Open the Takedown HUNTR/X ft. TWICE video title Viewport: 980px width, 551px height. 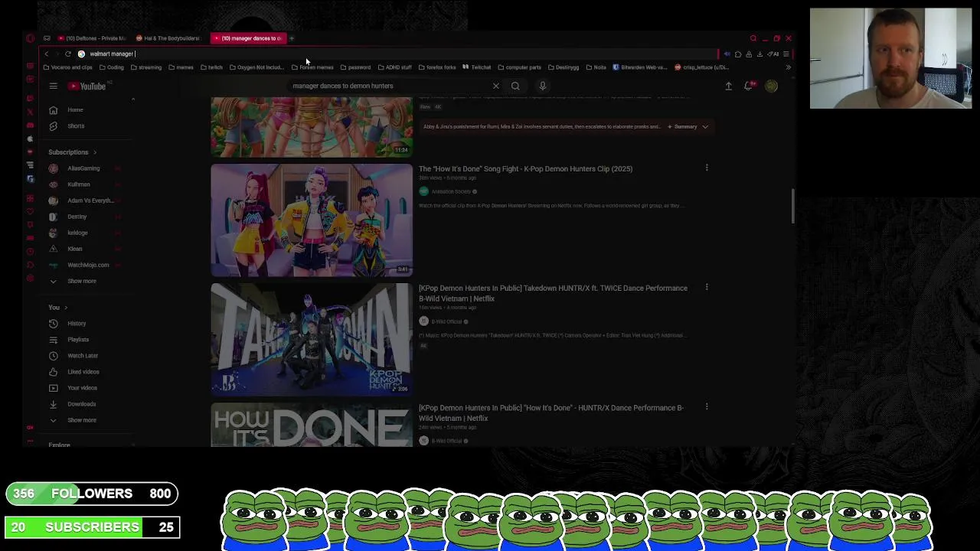(x=553, y=293)
